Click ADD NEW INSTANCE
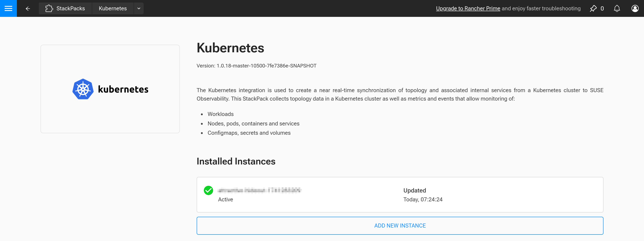This screenshot has width=644, height=241. pyautogui.click(x=400, y=225)
